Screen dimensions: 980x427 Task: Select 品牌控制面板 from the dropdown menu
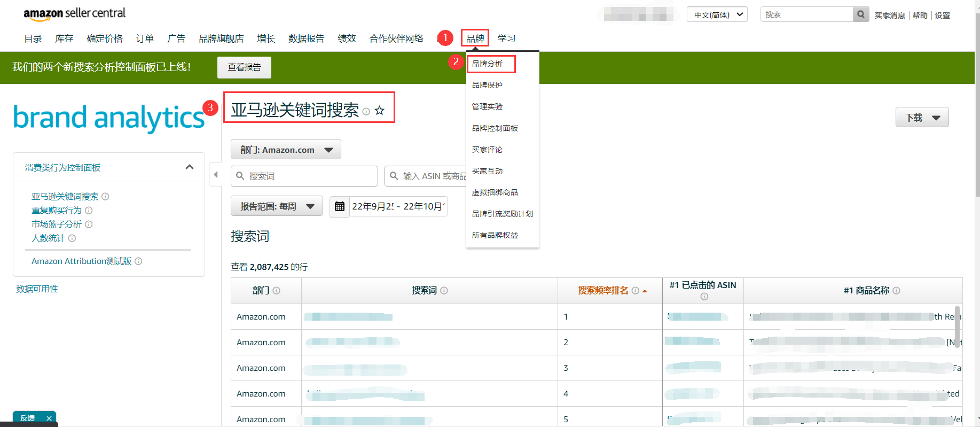tap(495, 128)
